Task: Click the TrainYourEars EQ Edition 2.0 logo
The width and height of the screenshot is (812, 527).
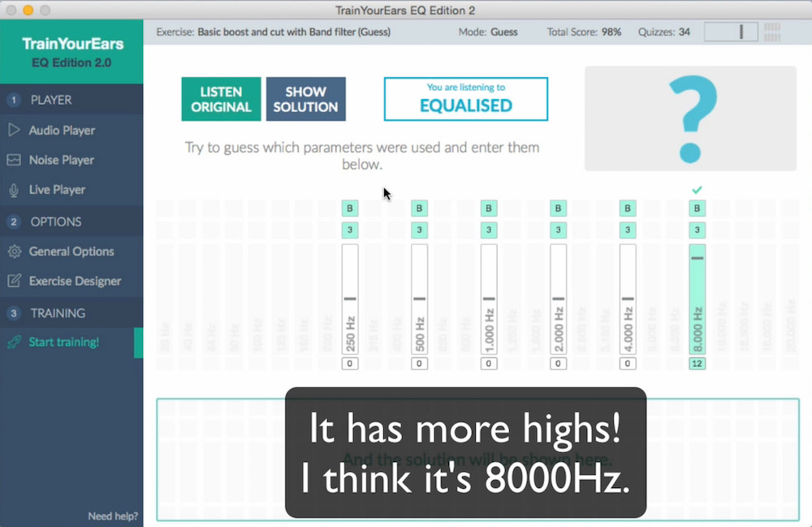Action: pyautogui.click(x=72, y=52)
